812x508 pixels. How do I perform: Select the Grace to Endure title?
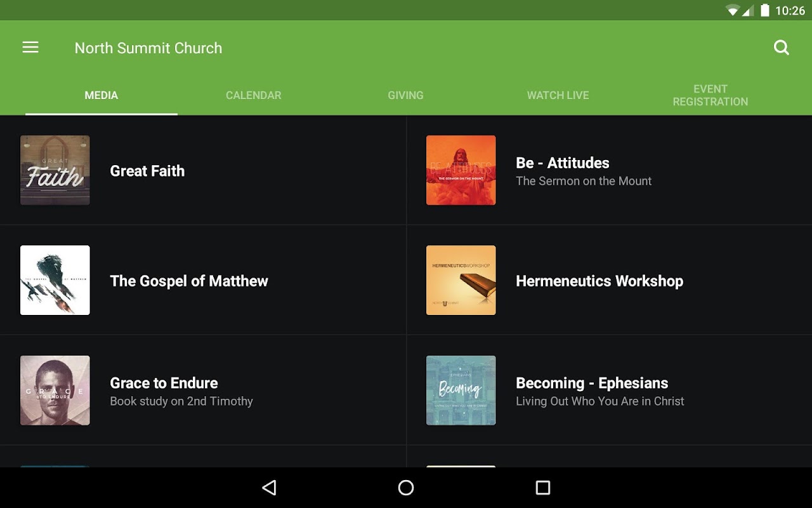(x=164, y=383)
